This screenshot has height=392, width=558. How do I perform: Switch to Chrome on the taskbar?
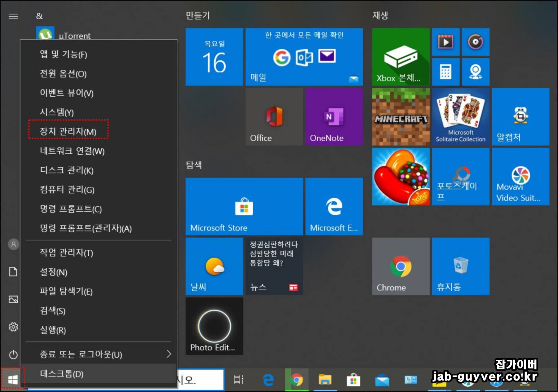click(x=297, y=380)
